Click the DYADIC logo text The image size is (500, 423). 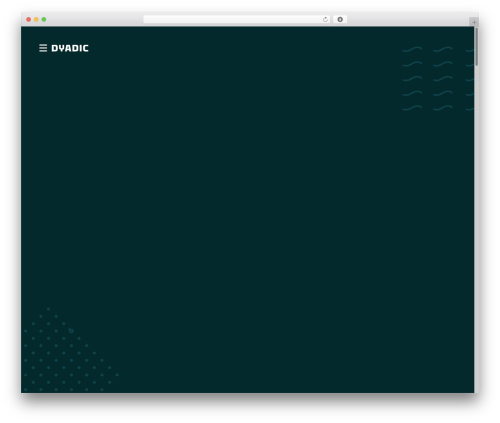[x=70, y=48]
